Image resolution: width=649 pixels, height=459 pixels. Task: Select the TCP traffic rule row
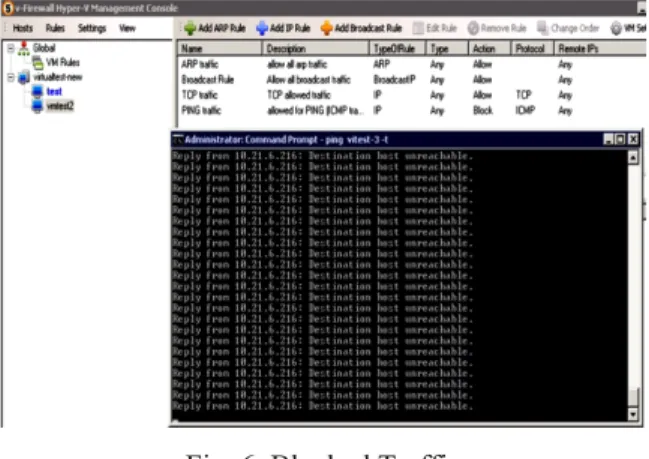pos(412,95)
